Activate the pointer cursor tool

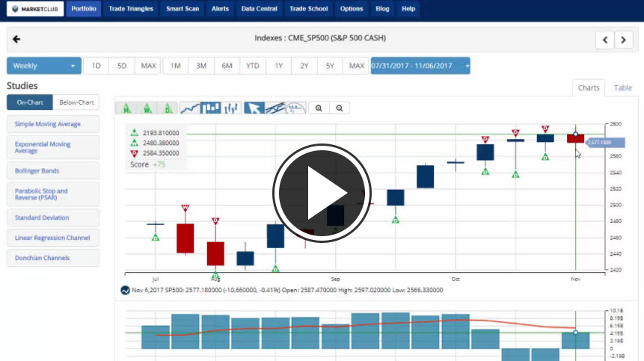(254, 108)
